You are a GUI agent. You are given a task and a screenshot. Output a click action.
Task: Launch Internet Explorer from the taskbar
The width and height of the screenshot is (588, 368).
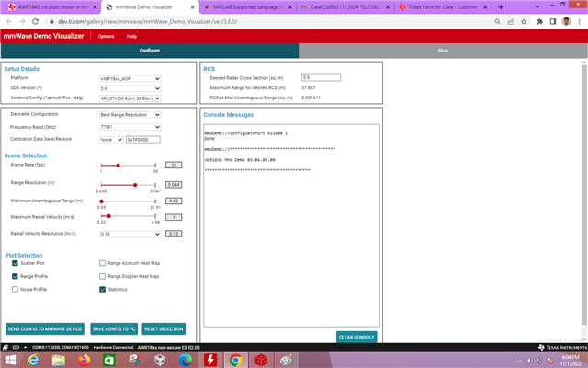[x=33, y=360]
